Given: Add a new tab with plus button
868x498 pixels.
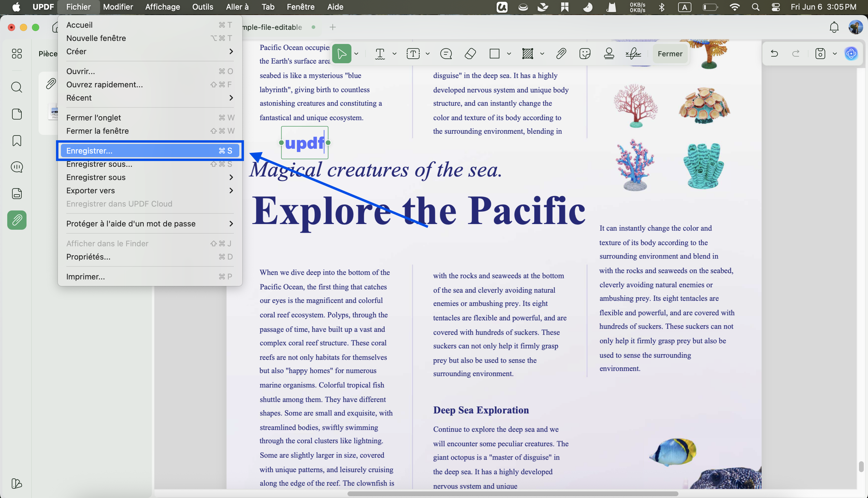Looking at the screenshot, I should click(333, 27).
